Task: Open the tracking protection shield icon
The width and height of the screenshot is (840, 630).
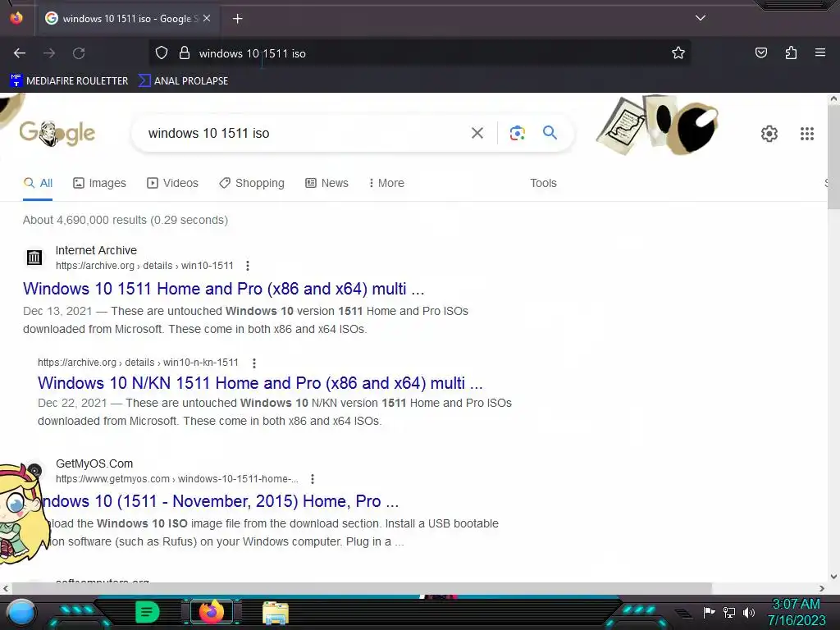Action: (162, 53)
